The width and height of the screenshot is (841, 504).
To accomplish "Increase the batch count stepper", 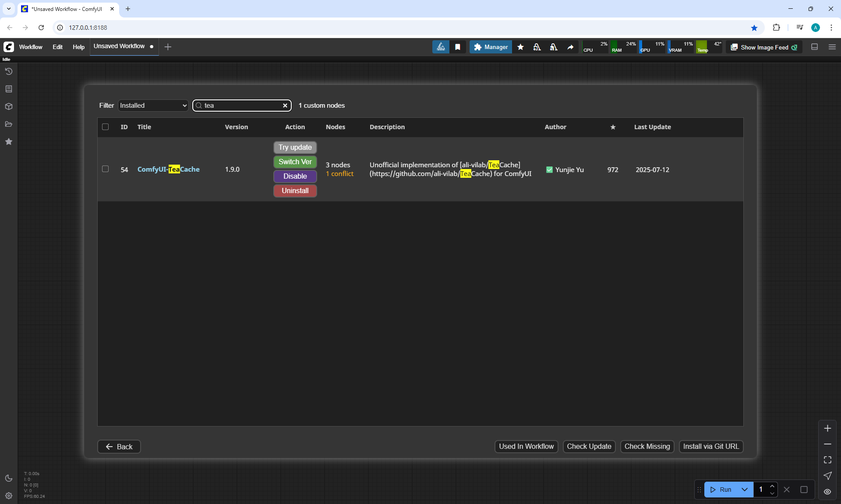I will 772,486.
